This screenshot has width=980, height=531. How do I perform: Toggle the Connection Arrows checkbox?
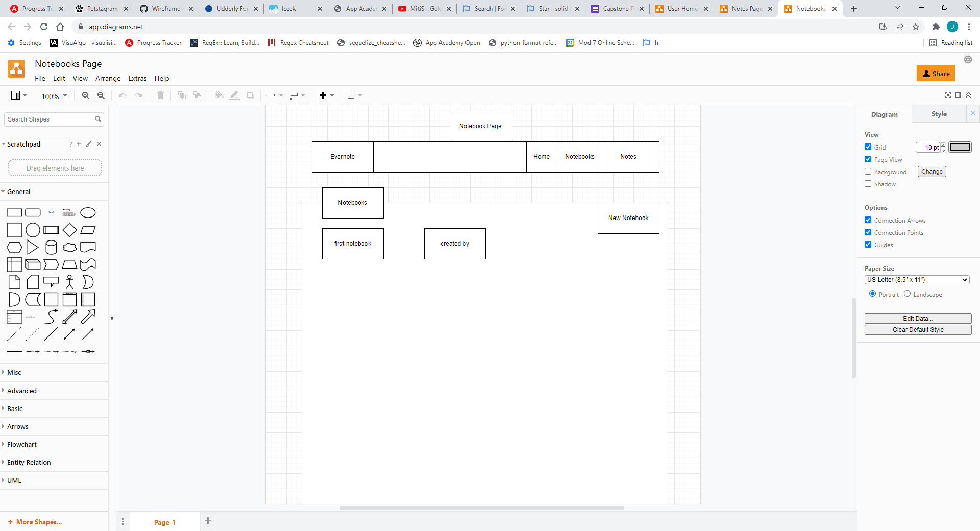(x=868, y=220)
